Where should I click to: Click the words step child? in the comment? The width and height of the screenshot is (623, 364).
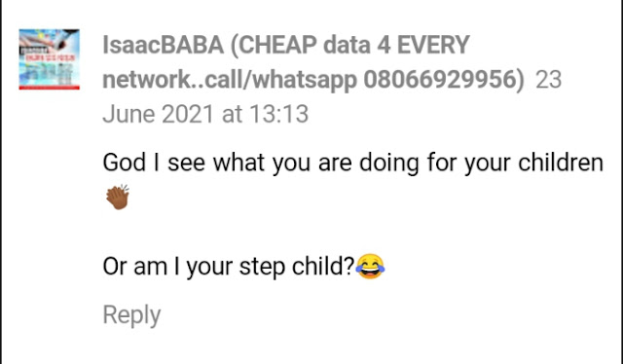point(296,267)
